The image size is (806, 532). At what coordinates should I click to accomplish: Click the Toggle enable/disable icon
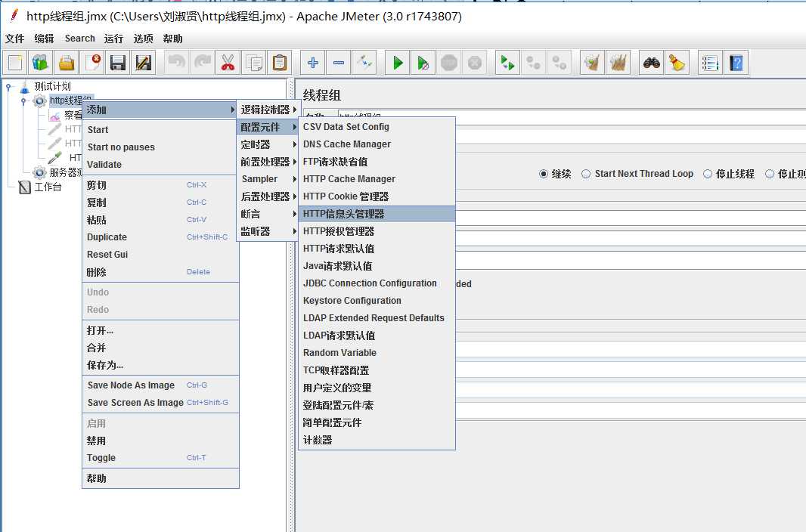[364, 63]
